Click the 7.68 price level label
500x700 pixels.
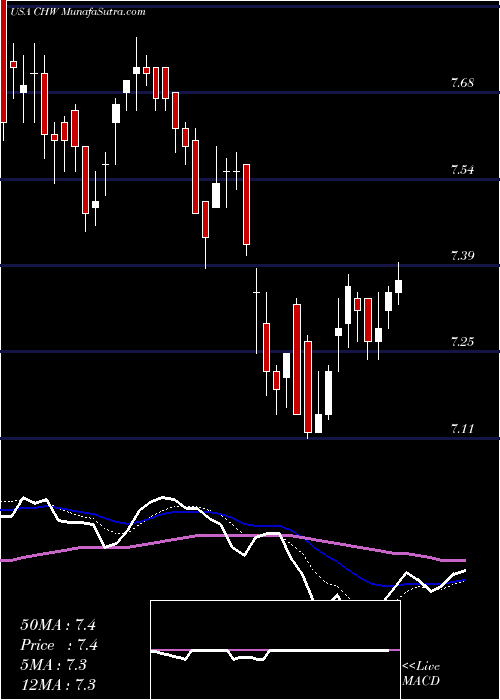coord(462,83)
